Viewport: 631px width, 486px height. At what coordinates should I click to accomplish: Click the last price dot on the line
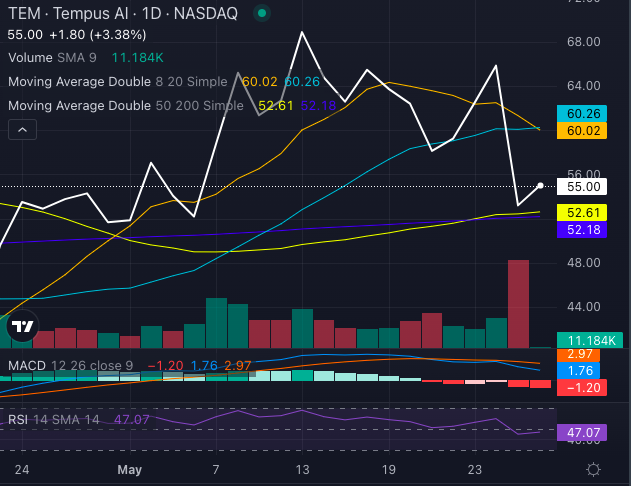[540, 185]
